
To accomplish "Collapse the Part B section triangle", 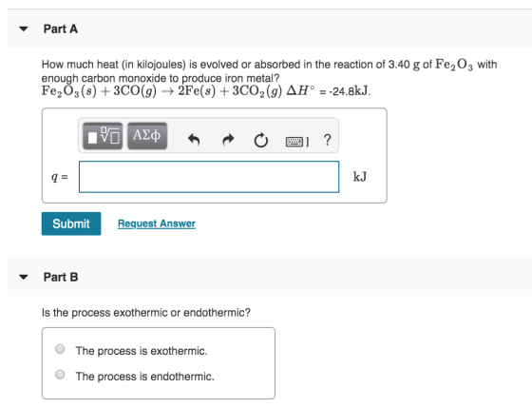I will tap(24, 277).
